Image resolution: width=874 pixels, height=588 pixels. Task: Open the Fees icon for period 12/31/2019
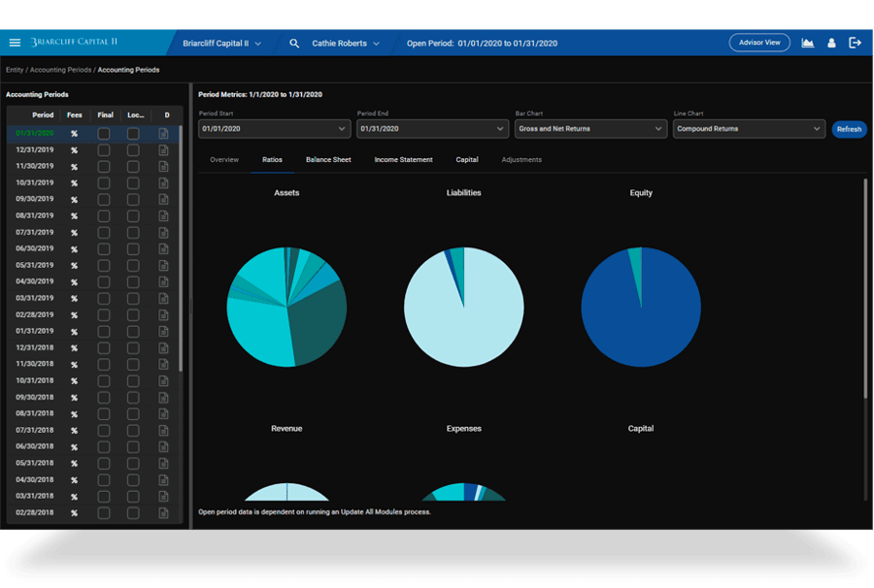tap(73, 148)
